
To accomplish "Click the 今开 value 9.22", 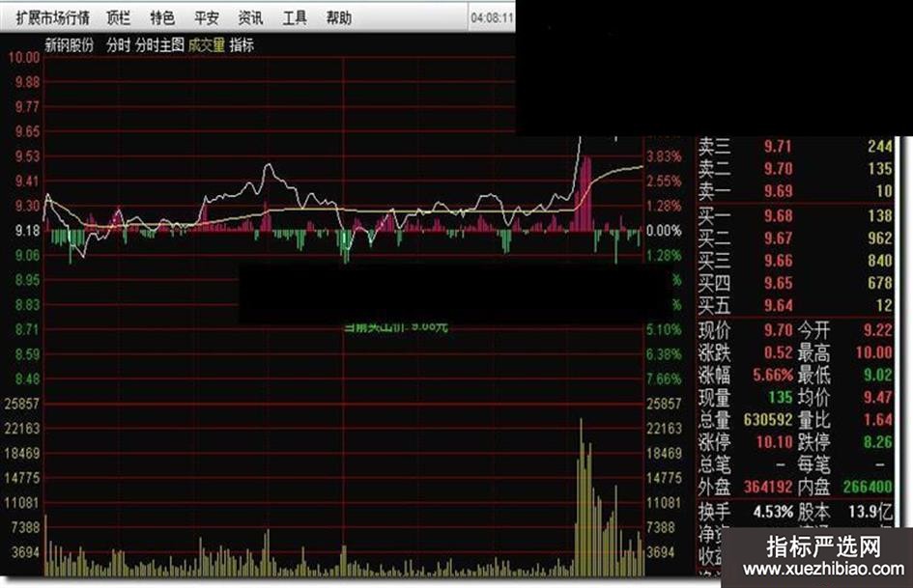I will pyautogui.click(x=878, y=330).
